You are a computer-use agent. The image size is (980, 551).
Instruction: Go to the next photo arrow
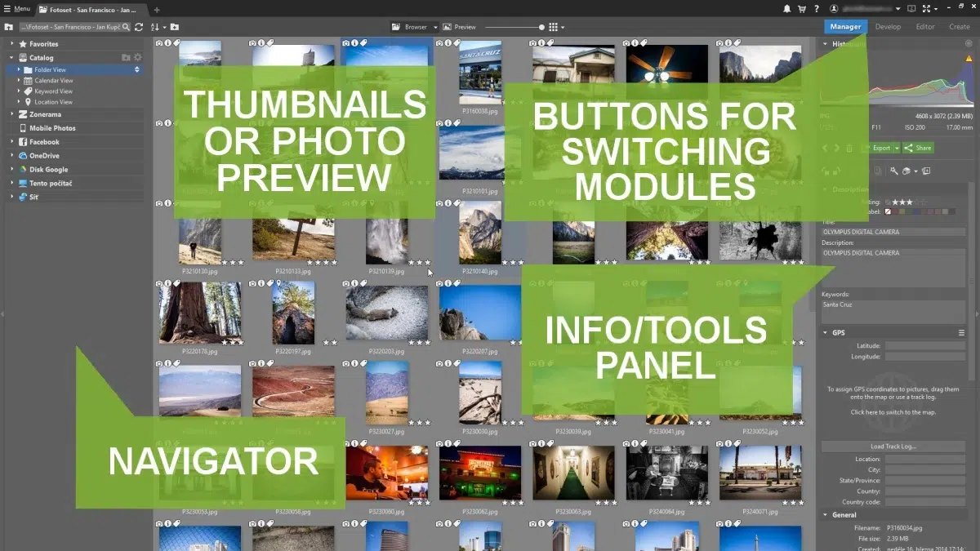[x=836, y=148]
